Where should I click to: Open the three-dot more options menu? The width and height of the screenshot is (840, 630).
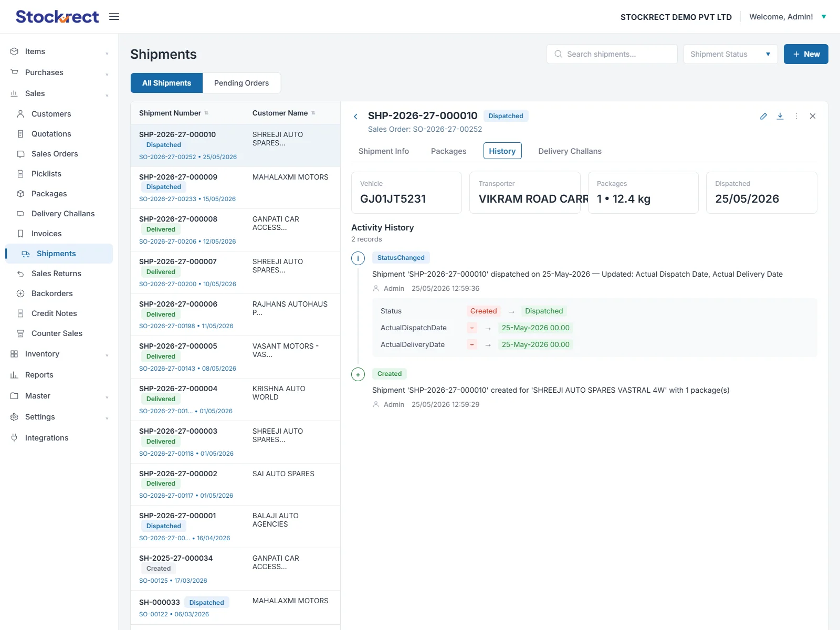click(x=796, y=116)
